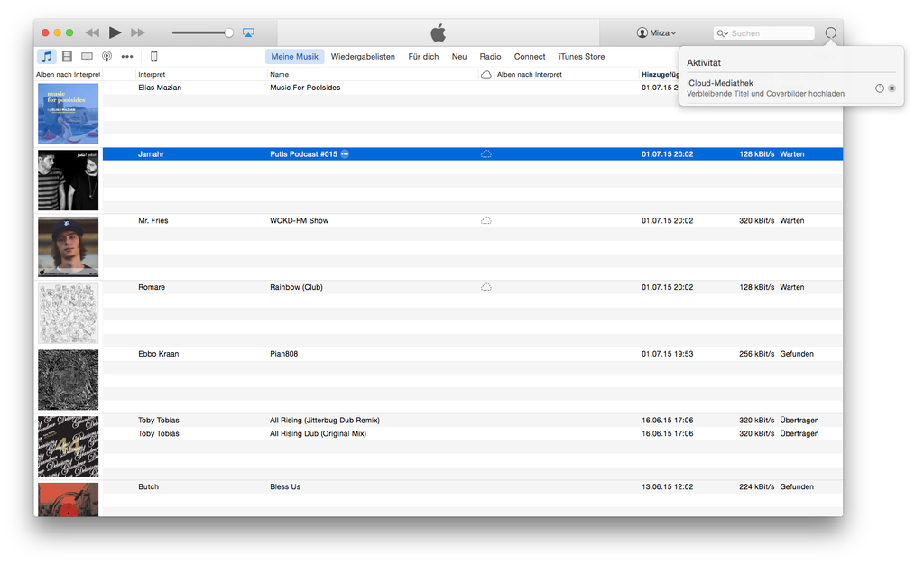This screenshot has height=565, width=924.
Task: Select All Rising (Jitterbug Dub Remix)
Action: click(325, 421)
